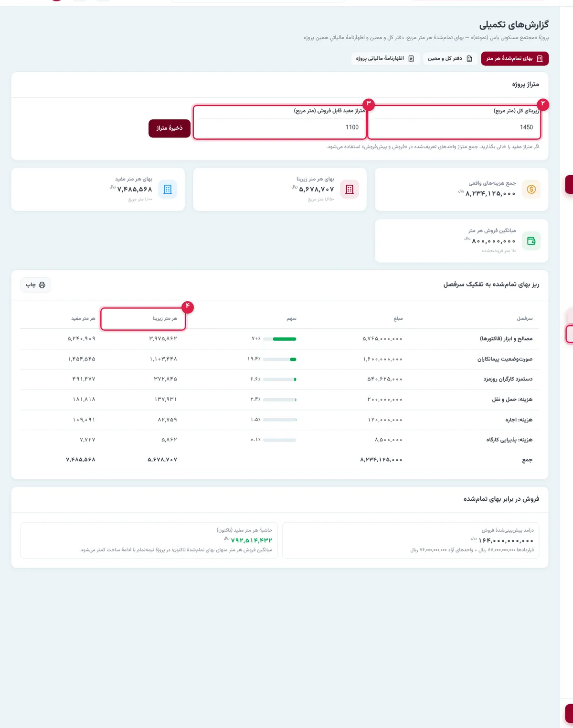
Task: Click the green margin value «۷۹۲,۵۱۴,۴۳۲»
Action: click(x=252, y=540)
